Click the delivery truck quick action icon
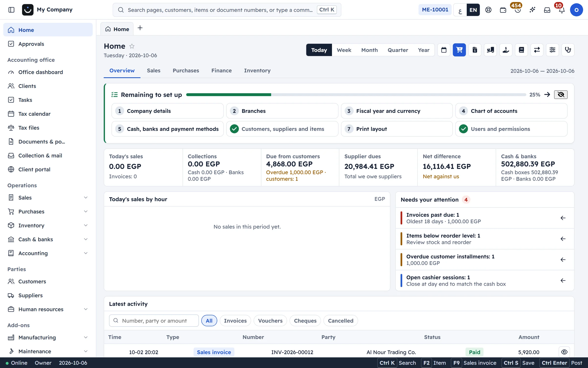 tap(490, 50)
